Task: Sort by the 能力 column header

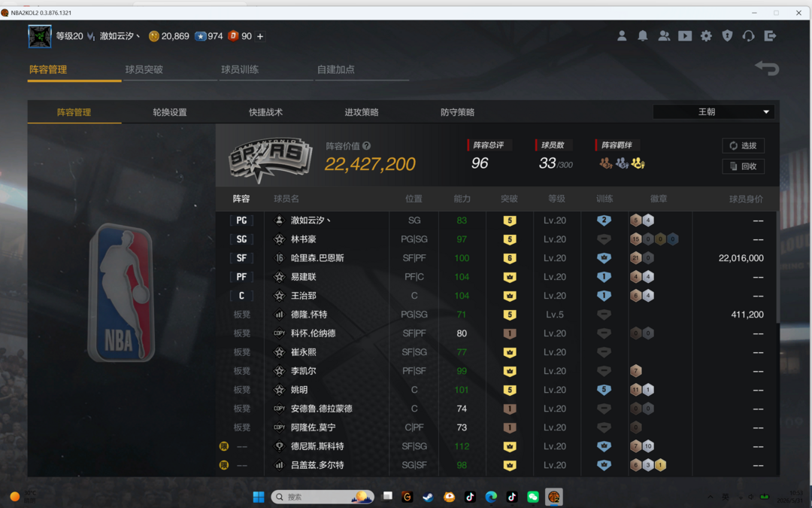Action: pos(462,199)
